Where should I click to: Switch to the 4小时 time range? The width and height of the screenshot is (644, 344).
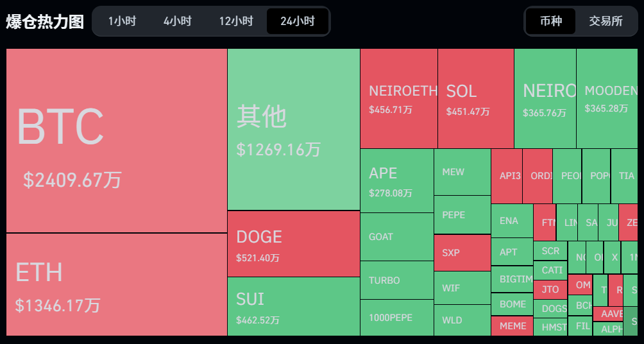point(177,21)
